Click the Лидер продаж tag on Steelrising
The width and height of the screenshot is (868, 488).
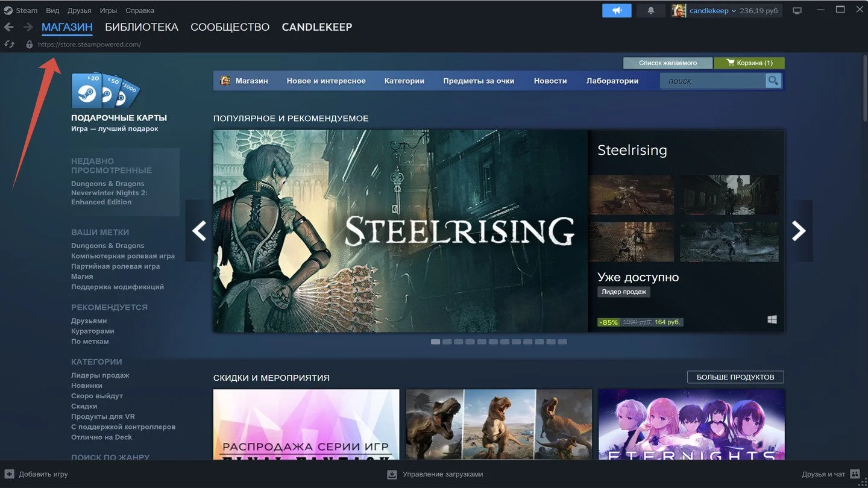pos(624,292)
